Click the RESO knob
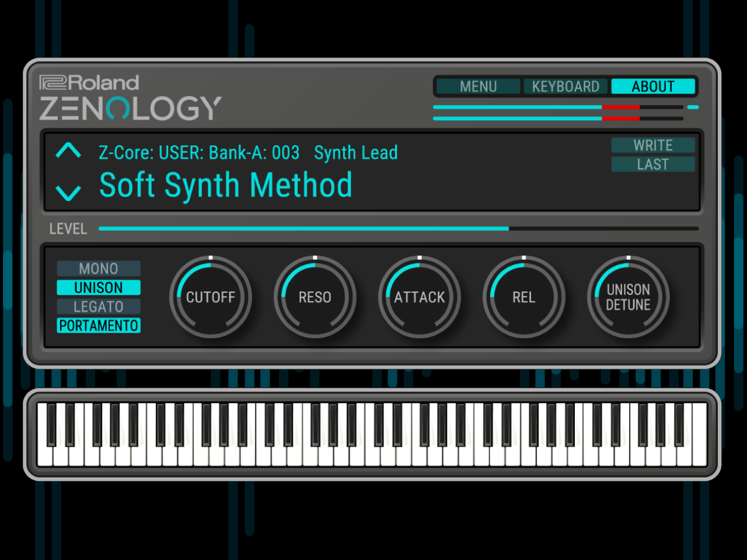 [315, 297]
